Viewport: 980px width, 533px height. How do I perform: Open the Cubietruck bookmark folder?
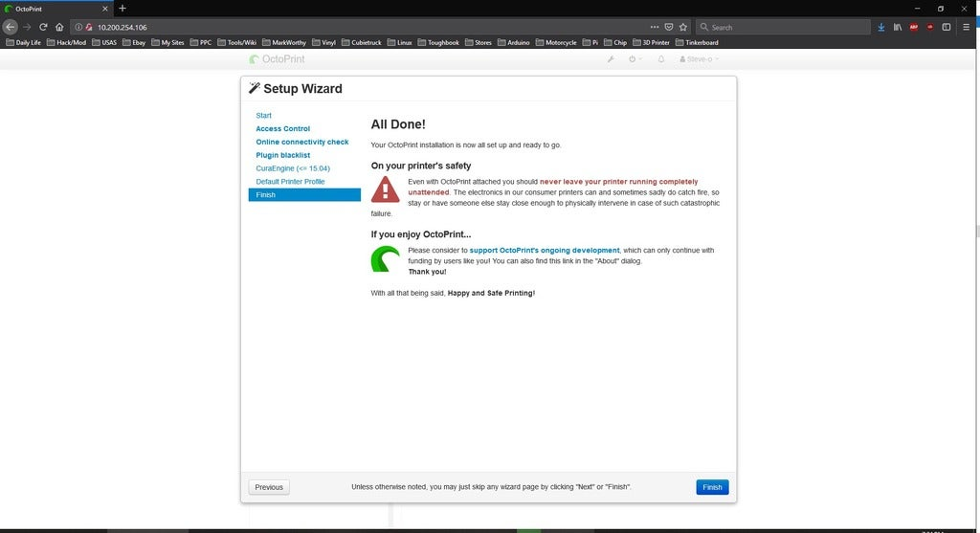[361, 42]
